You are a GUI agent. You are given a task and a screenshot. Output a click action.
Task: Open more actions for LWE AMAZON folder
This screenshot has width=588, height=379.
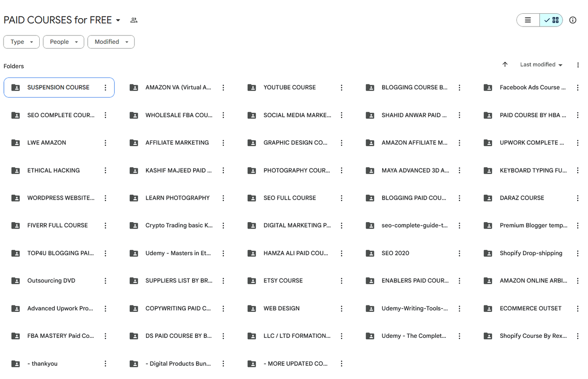coord(105,143)
